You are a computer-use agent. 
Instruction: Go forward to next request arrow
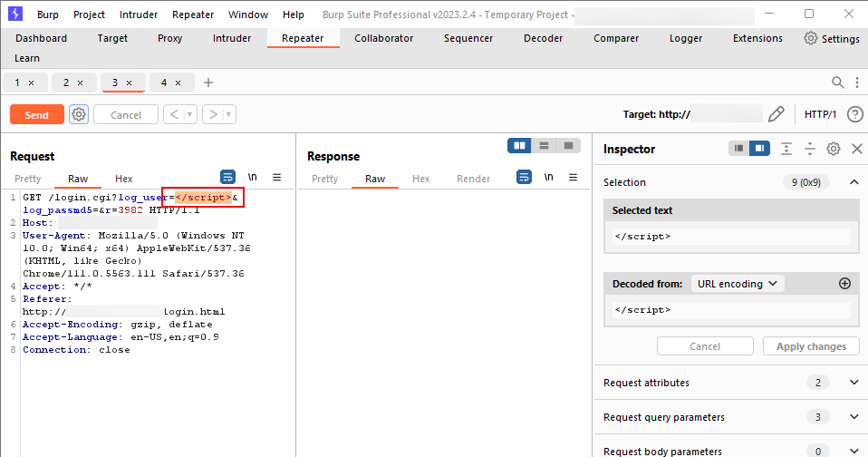[x=213, y=114]
